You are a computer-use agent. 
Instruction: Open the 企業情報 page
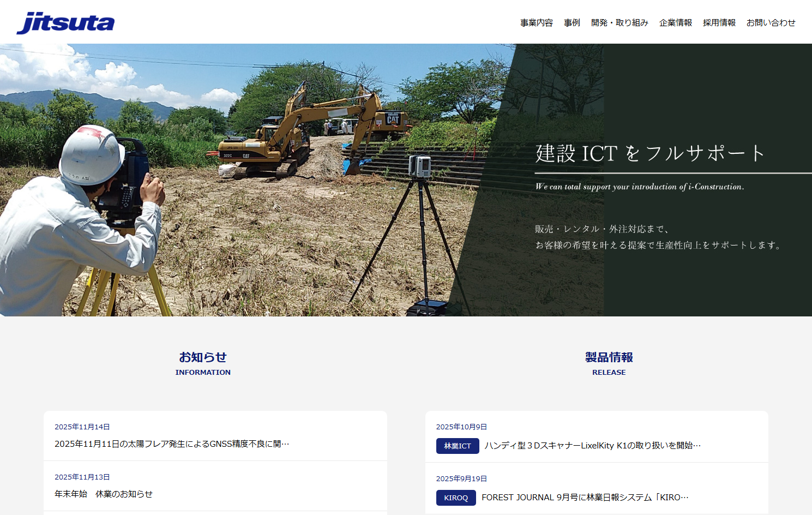(675, 22)
